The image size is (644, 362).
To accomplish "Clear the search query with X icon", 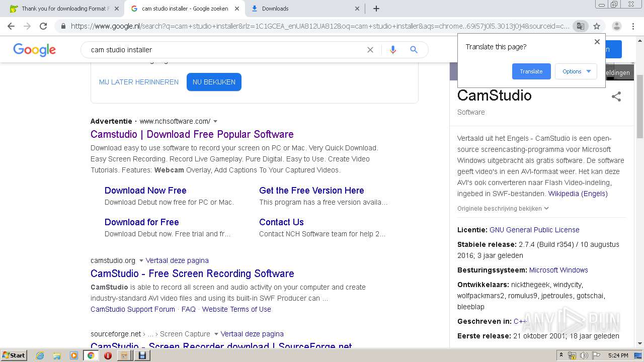I will 370,50.
